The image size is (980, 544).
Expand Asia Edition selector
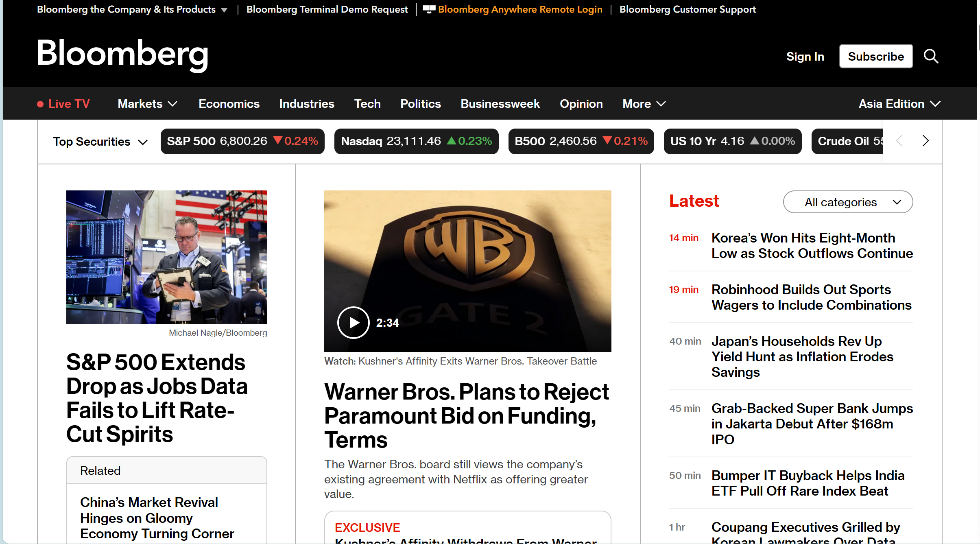coord(899,104)
